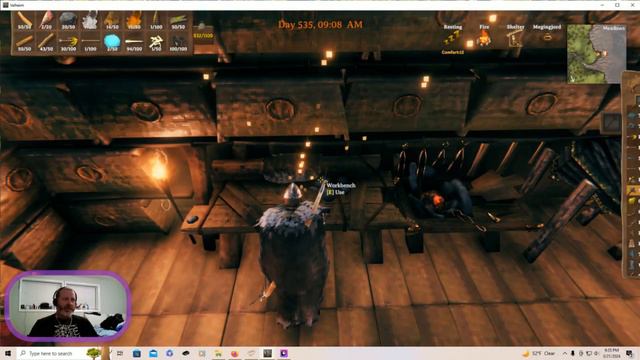Select the curved wood item with 50/50 in the top inventory row
This screenshot has width=640, height=360.
coord(24,20)
